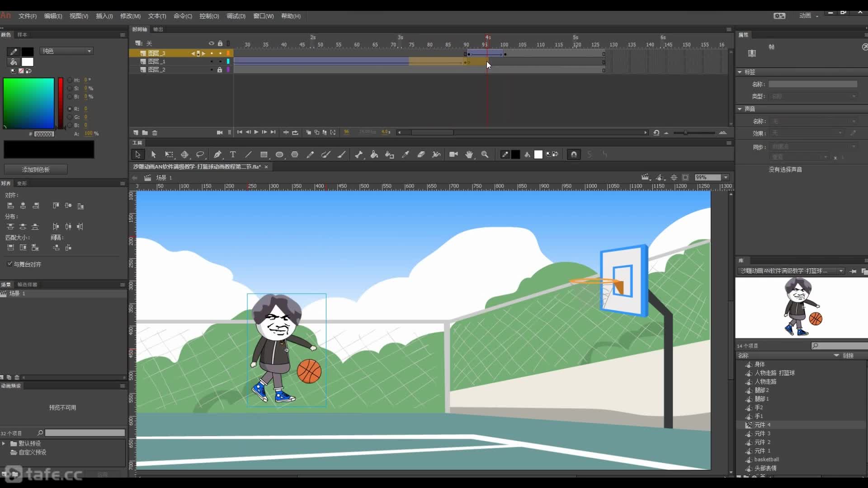Click the 添加到色板 button
Screen dimensions: 868x488
36,169
